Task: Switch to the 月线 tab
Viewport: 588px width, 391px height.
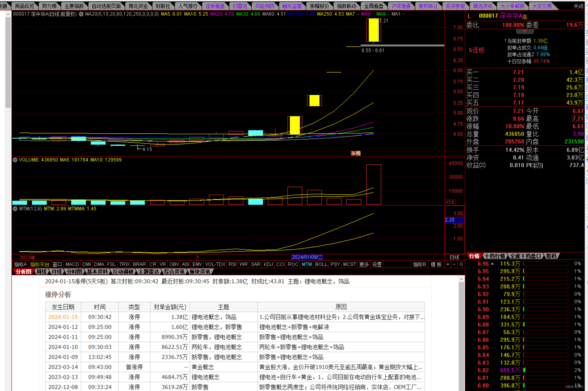Action: (x=57, y=272)
